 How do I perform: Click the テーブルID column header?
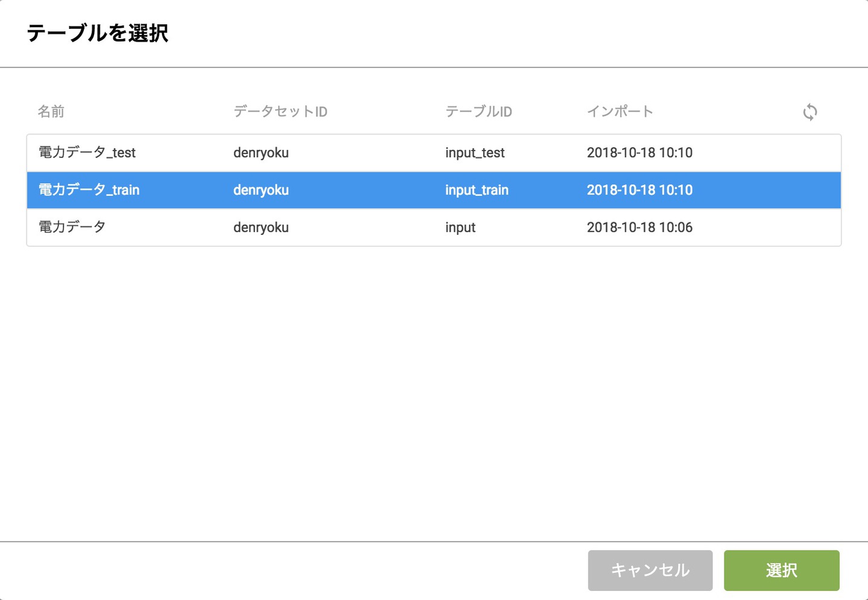pos(479,111)
